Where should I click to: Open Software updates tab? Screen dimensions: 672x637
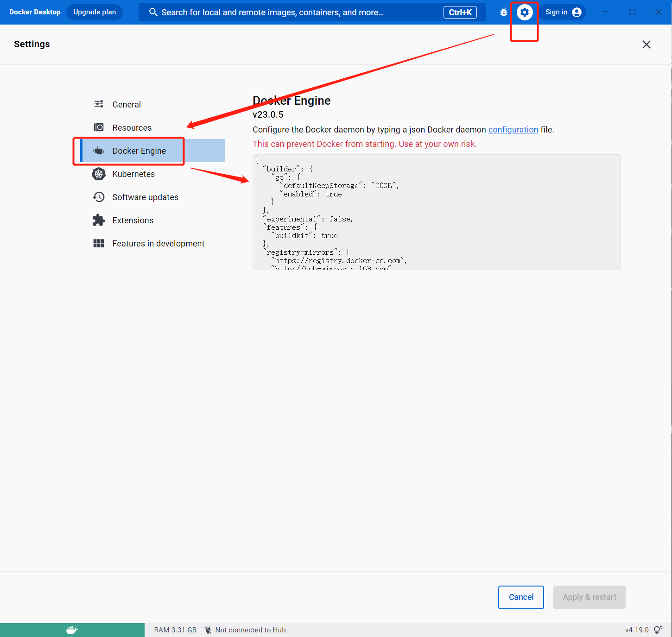pos(153,197)
